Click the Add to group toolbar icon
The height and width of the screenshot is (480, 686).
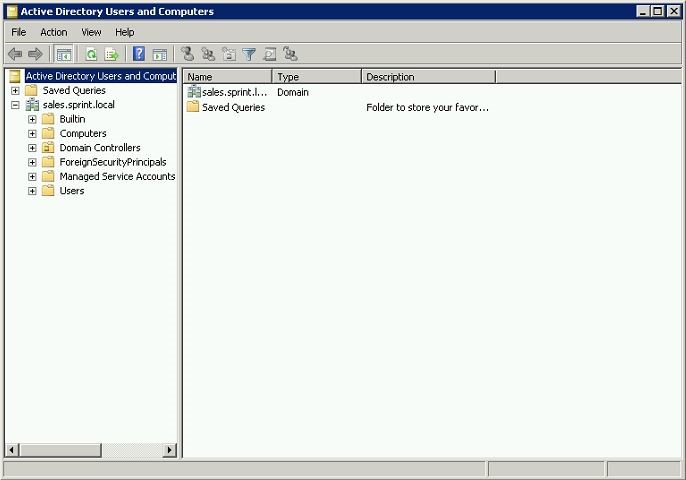[x=290, y=54]
